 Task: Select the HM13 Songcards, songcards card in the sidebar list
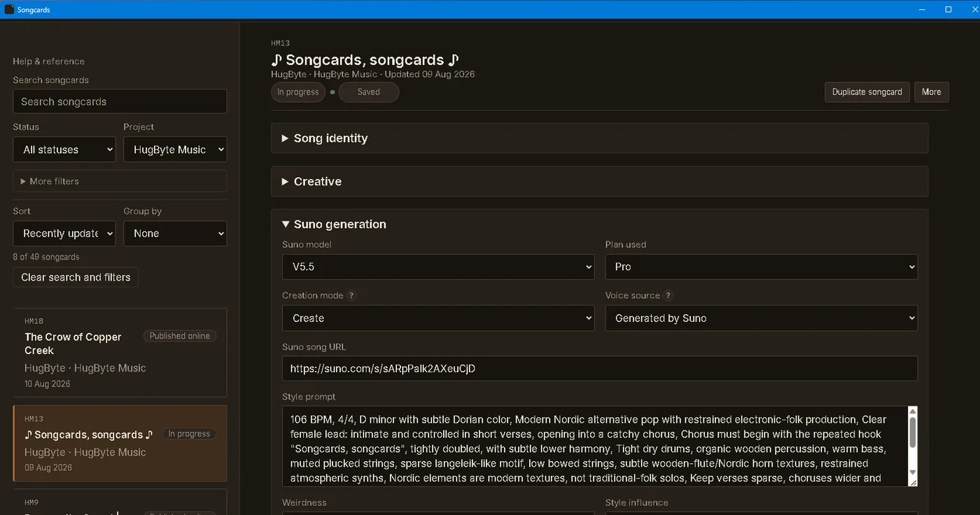[120, 444]
